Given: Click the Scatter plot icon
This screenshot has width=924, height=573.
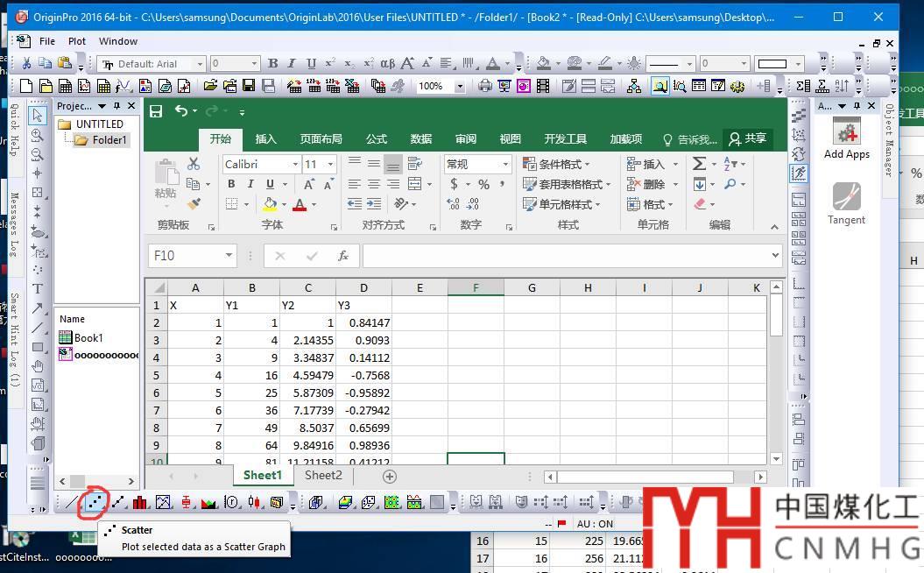Looking at the screenshot, I should pos(95,502).
